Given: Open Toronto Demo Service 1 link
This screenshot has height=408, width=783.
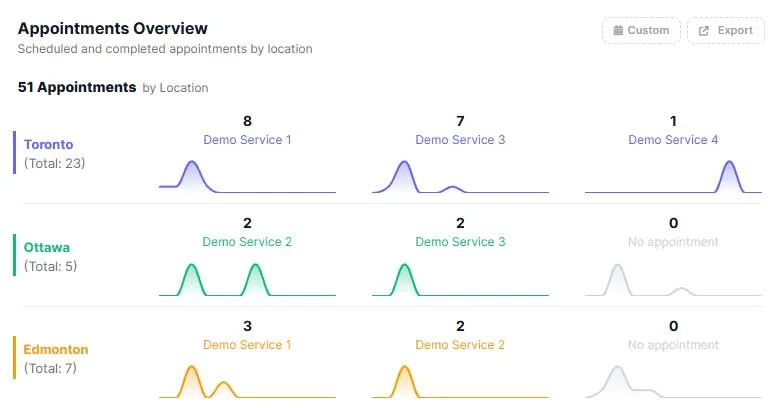Looking at the screenshot, I should (x=247, y=140).
